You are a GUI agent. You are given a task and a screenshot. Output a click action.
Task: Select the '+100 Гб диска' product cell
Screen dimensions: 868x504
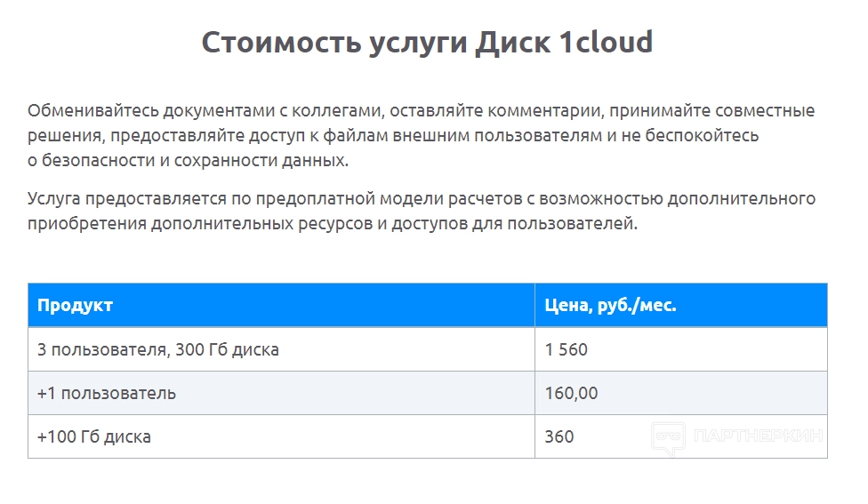click(x=94, y=436)
